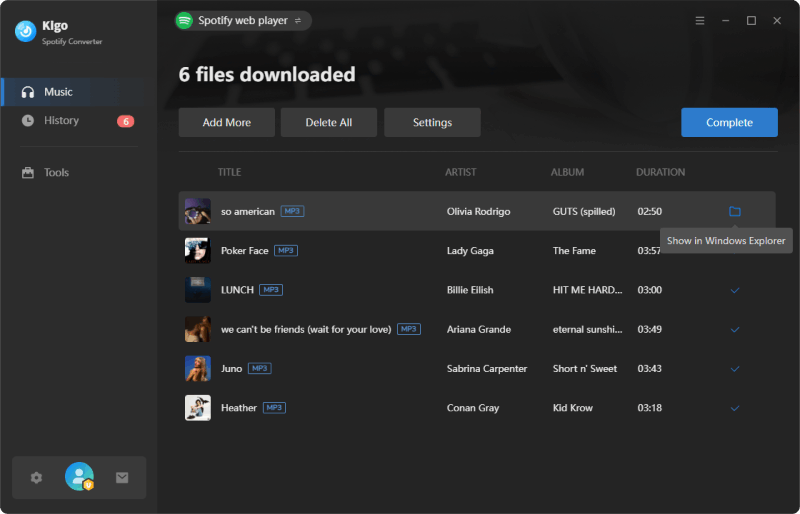Open settings gear in bottom-left panel
Image resolution: width=800 pixels, height=514 pixels.
click(x=36, y=478)
